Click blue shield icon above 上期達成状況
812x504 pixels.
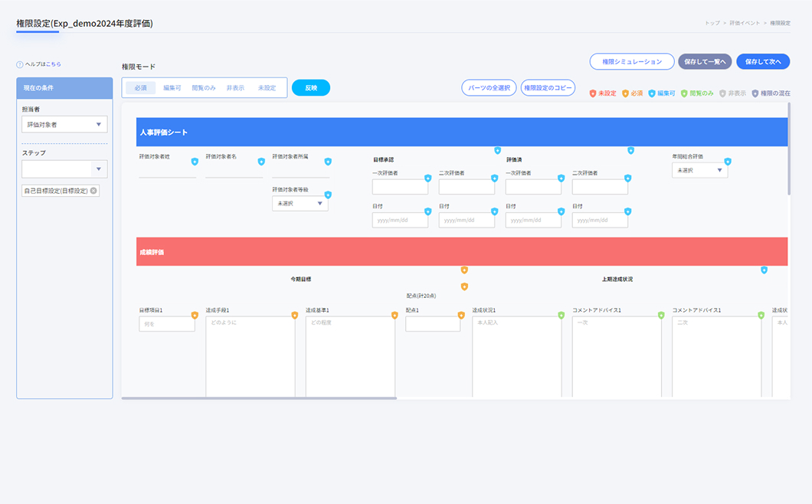click(764, 270)
